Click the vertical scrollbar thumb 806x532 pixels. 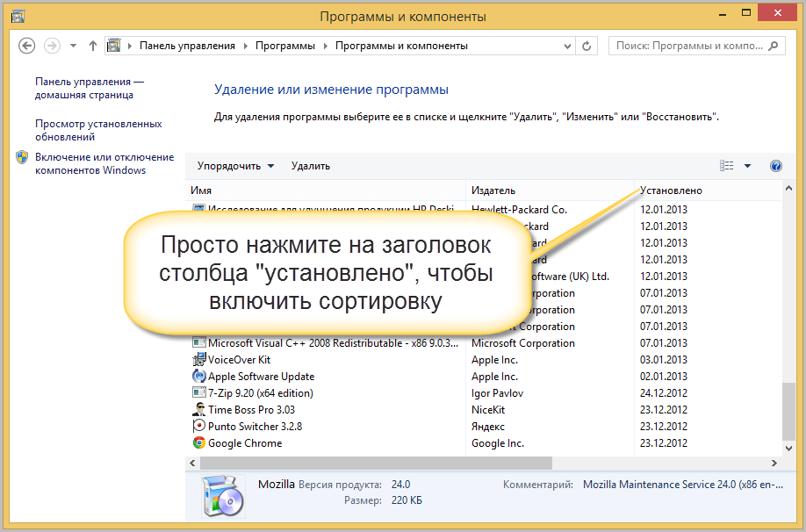tap(788, 411)
